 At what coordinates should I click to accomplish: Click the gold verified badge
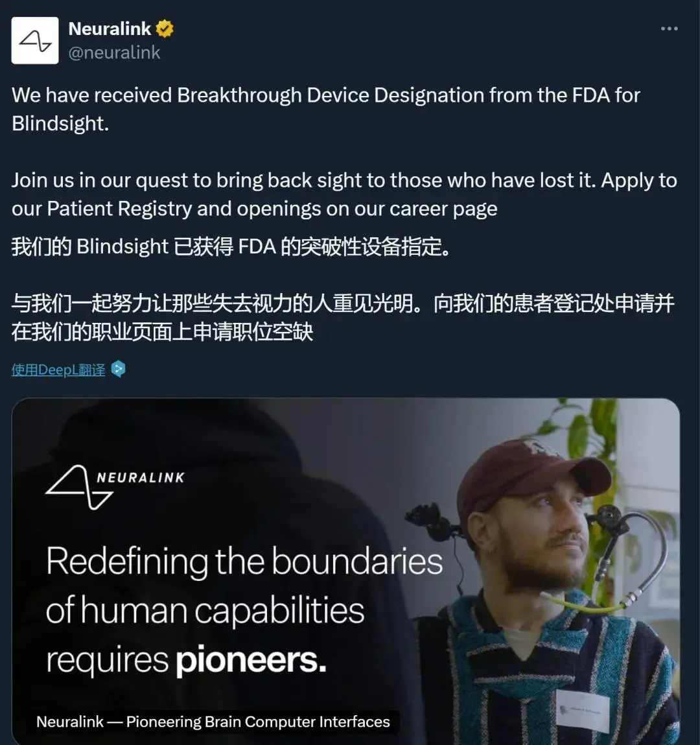165,29
